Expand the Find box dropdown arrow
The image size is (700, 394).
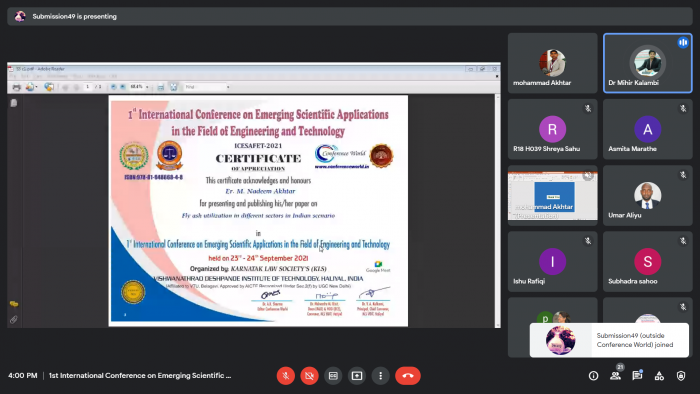(228, 87)
